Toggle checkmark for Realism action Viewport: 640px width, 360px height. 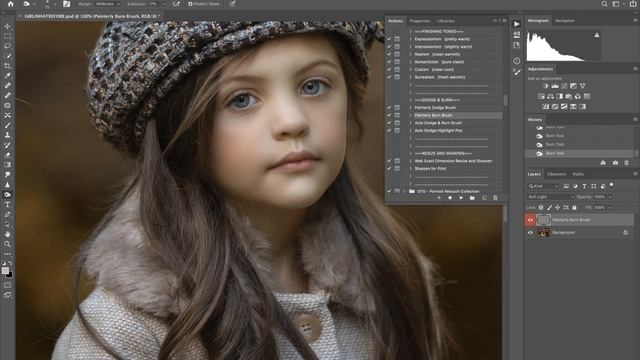389,54
